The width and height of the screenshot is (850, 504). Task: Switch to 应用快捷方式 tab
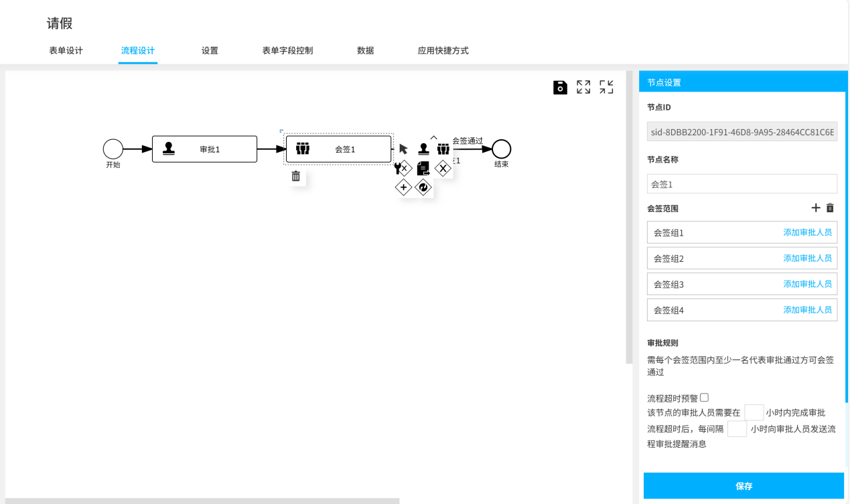coord(443,50)
